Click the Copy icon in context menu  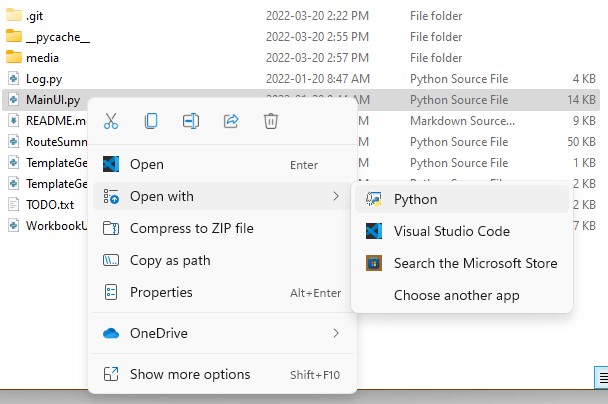(x=151, y=121)
